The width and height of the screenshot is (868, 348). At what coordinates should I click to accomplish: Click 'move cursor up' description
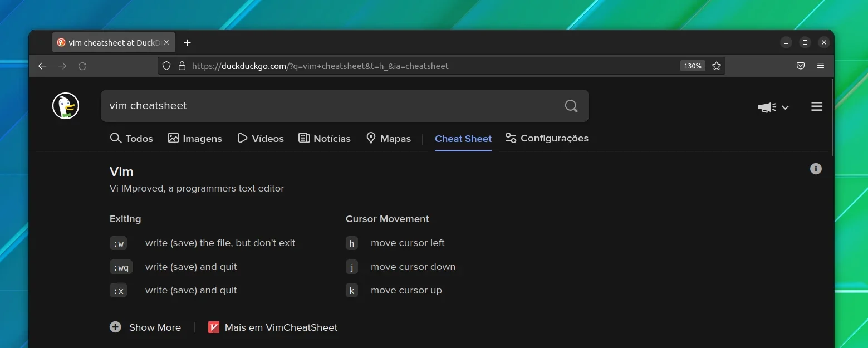[x=406, y=290]
